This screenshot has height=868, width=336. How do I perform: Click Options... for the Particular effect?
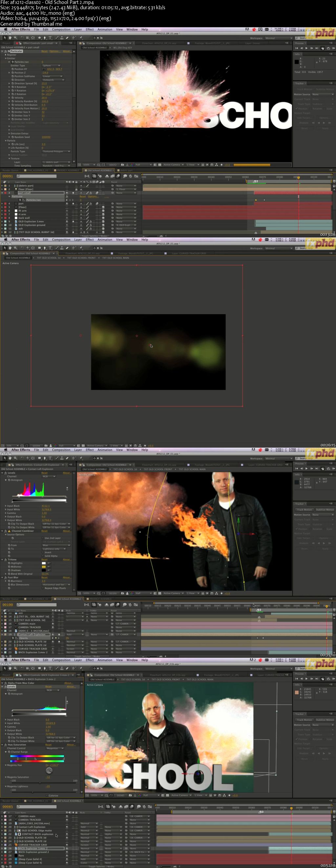(x=55, y=51)
